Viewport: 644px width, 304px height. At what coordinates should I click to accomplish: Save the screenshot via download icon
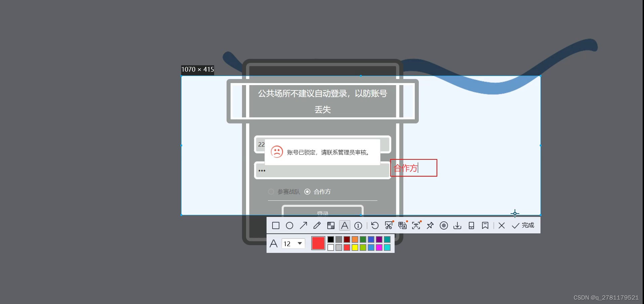click(457, 226)
